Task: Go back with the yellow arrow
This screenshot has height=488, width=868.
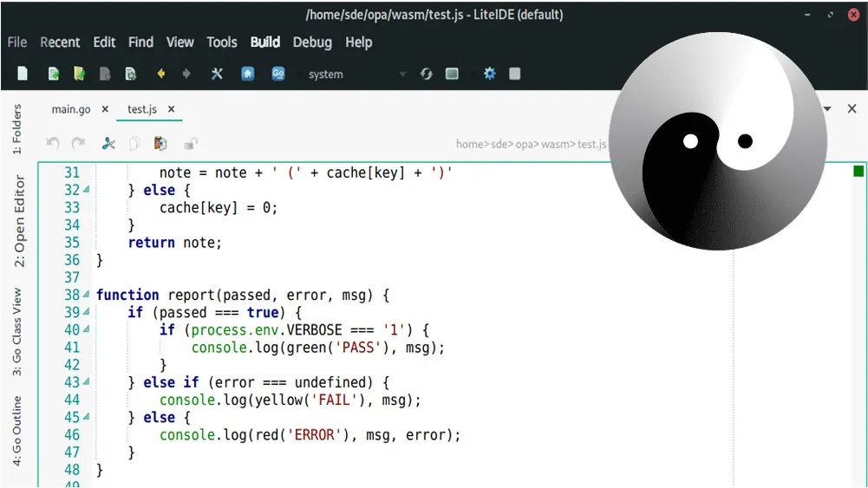Action: click(160, 75)
